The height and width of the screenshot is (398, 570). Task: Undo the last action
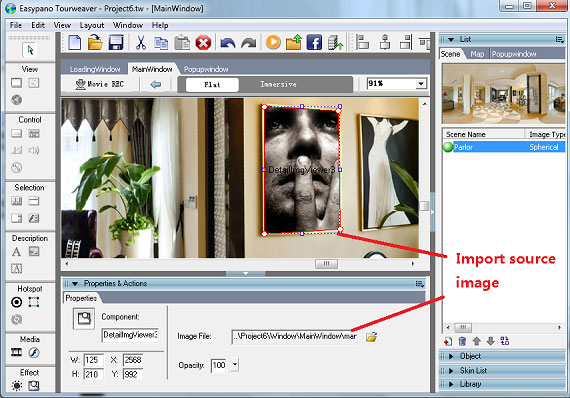pos(228,43)
